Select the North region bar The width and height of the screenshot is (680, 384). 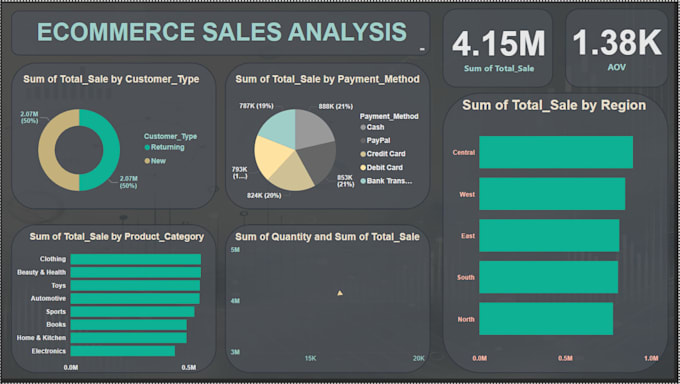tap(546, 319)
